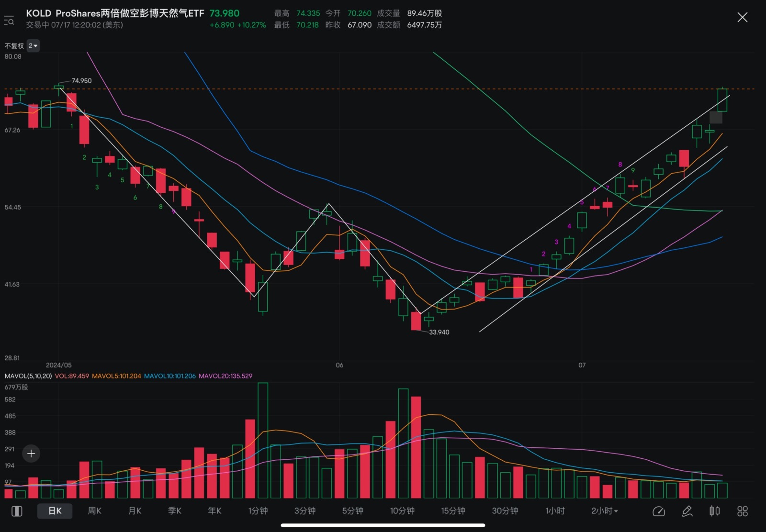Click the 07 month axis label

coord(582,365)
